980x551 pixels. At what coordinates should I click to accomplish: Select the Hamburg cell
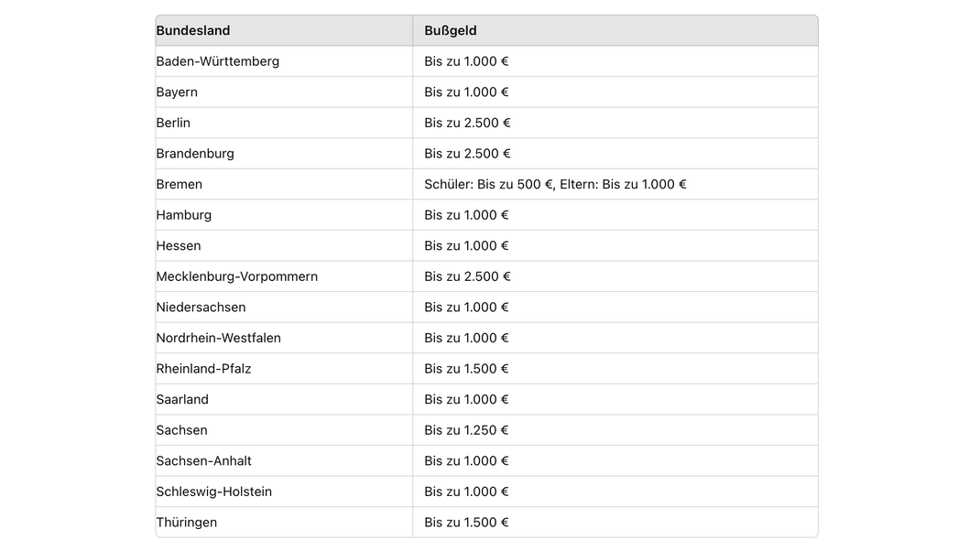click(184, 215)
